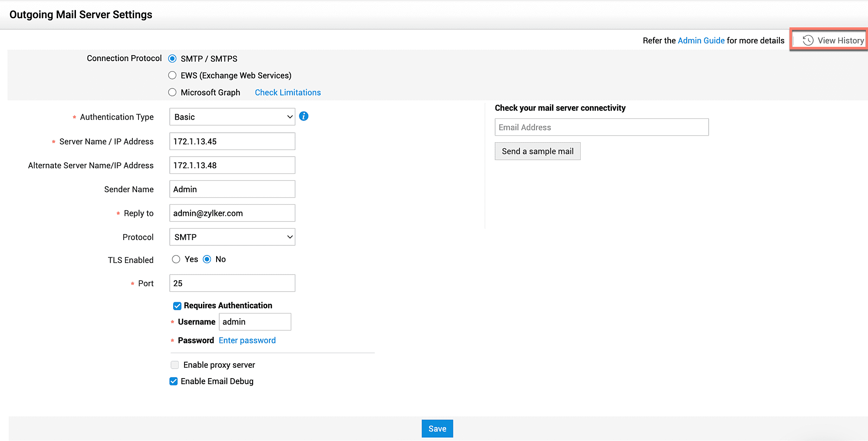Select SMTP / SMTPS connection protocol
The width and height of the screenshot is (868, 441).
coord(172,59)
